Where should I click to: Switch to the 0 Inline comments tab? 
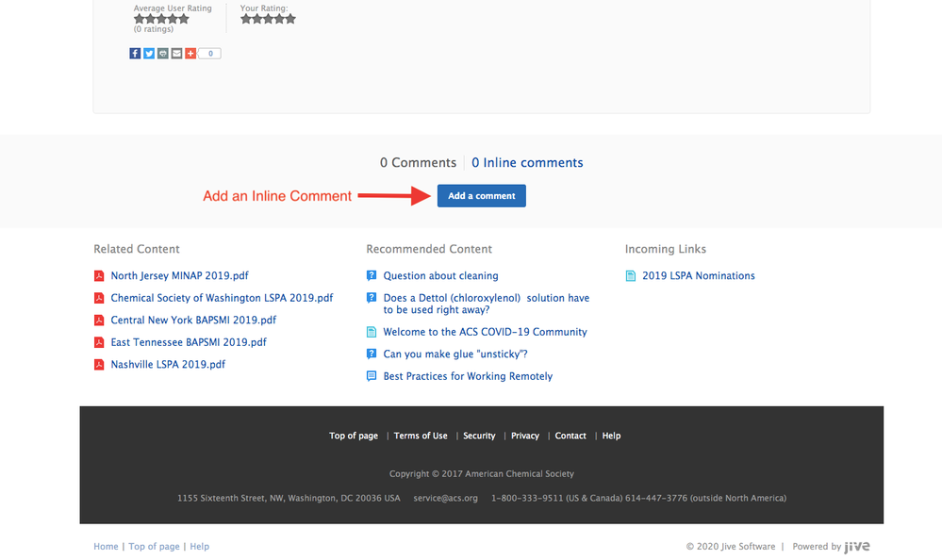[527, 163]
